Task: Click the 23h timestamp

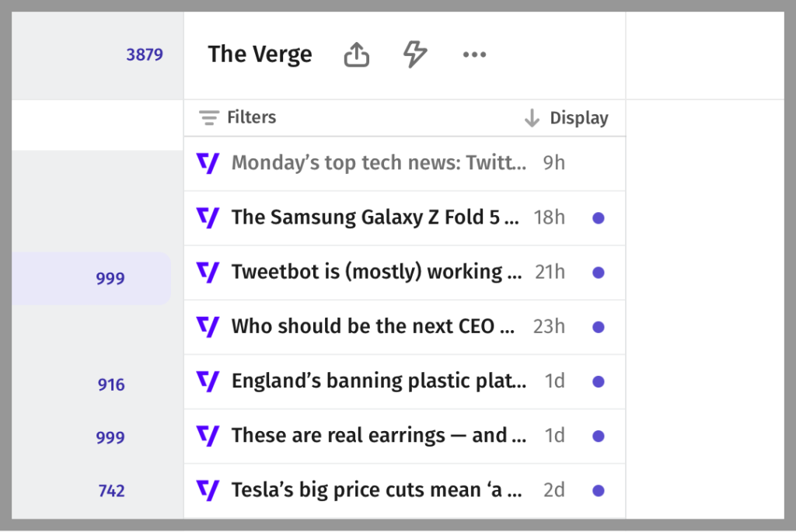Action: [549, 327]
